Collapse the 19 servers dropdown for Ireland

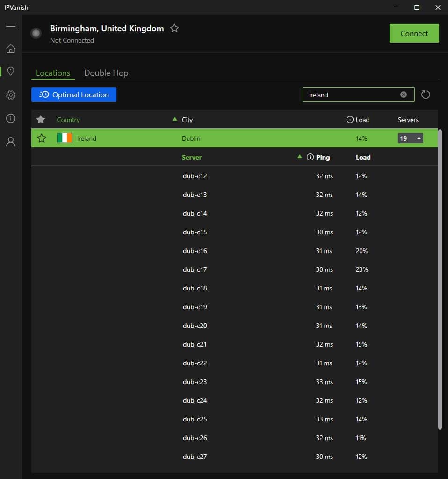click(x=411, y=138)
